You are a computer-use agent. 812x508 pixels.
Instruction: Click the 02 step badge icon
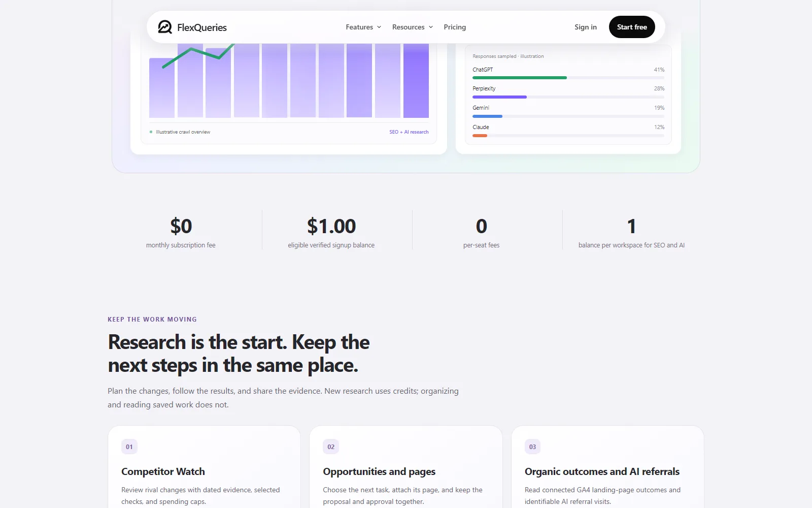[x=331, y=447]
